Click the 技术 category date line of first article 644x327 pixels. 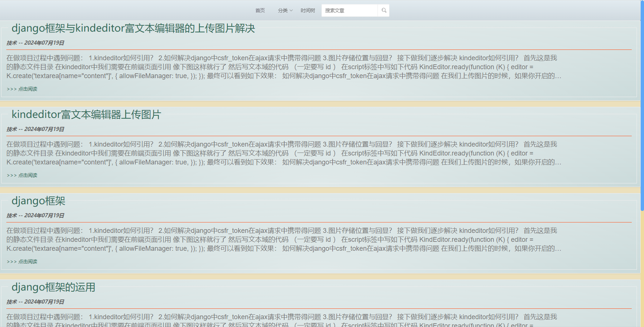pyautogui.click(x=35, y=43)
